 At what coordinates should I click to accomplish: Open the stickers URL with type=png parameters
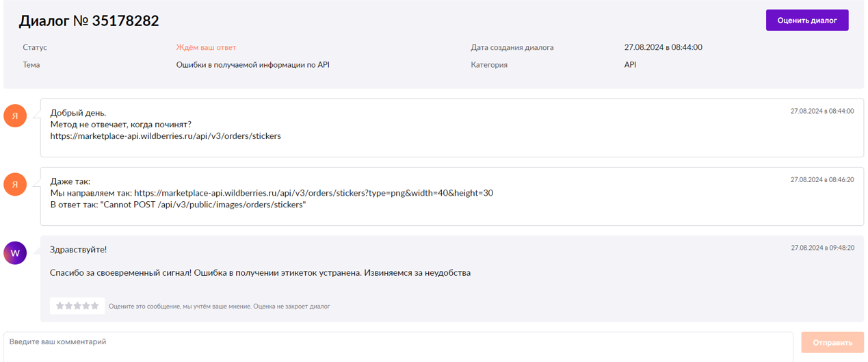tap(313, 193)
